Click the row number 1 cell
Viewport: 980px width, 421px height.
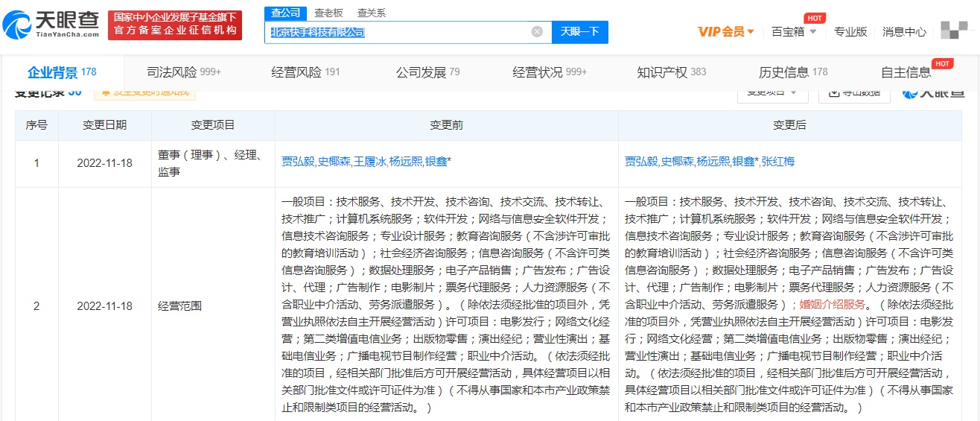tap(36, 162)
